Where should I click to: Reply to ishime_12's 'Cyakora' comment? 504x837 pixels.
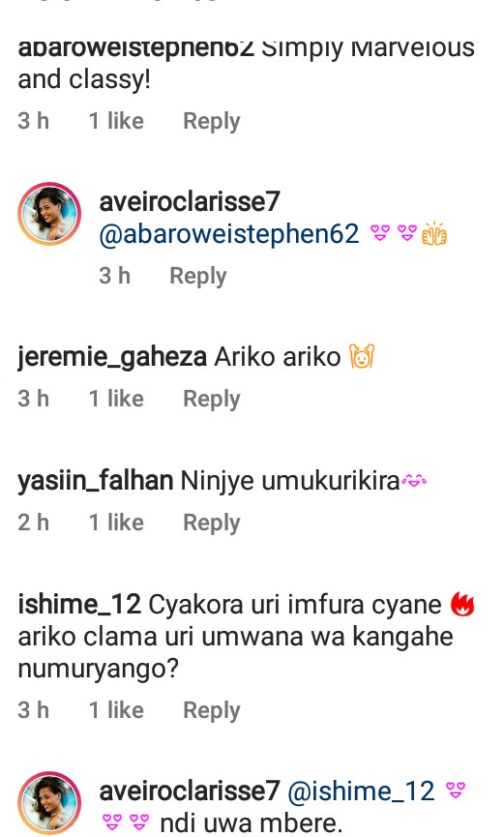pyautogui.click(x=212, y=710)
